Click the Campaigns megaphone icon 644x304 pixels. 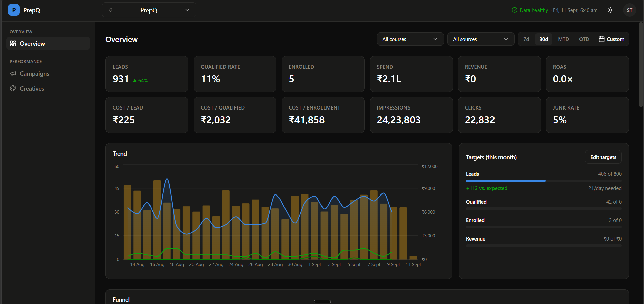13,73
